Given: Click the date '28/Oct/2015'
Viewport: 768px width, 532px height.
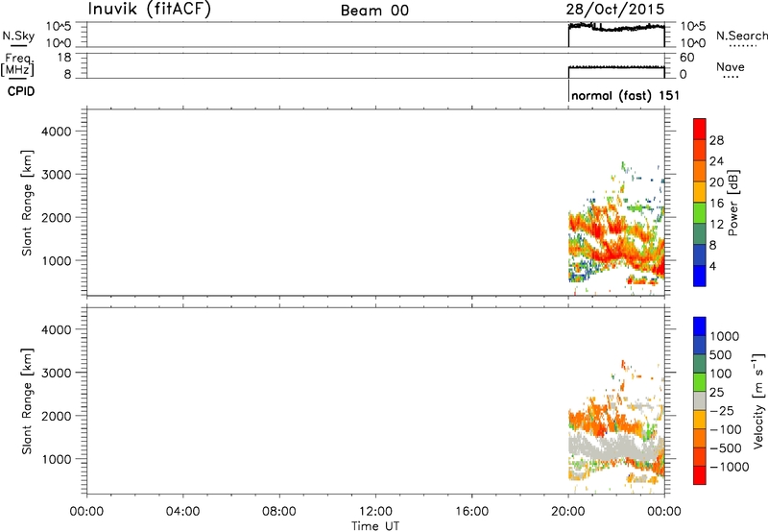Looking at the screenshot, I should click(615, 10).
